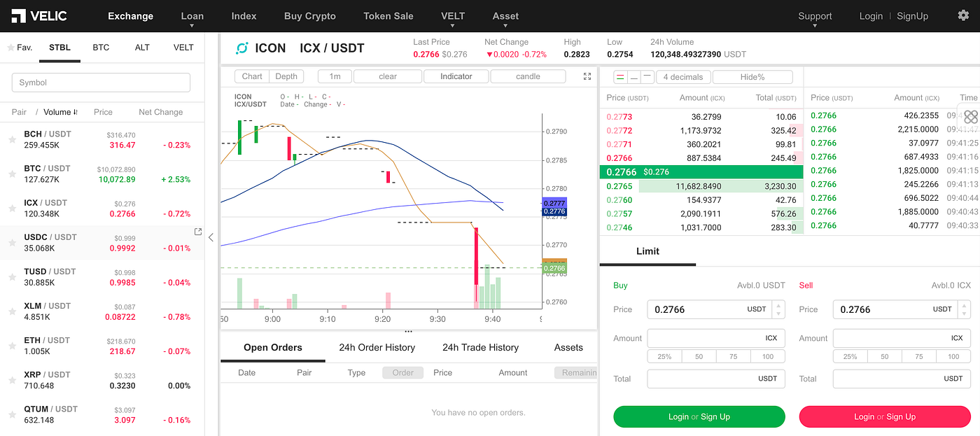Open the Index page

[x=244, y=15]
